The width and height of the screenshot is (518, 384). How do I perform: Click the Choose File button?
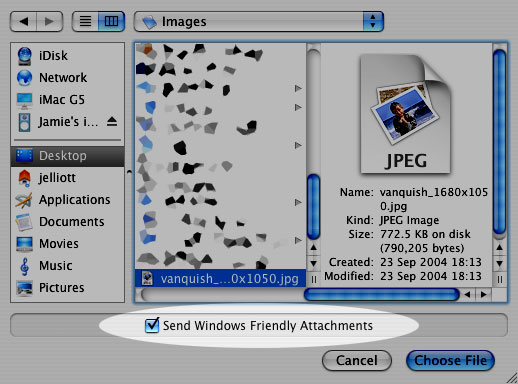click(450, 360)
